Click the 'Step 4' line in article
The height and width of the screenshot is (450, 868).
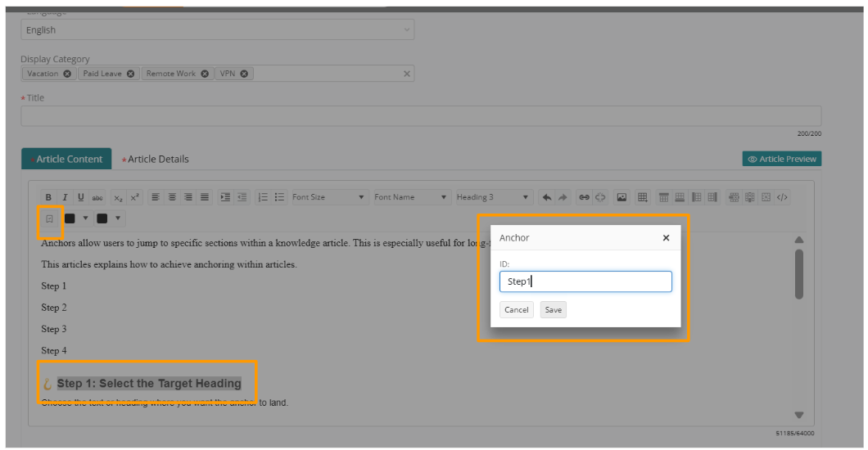click(x=54, y=350)
